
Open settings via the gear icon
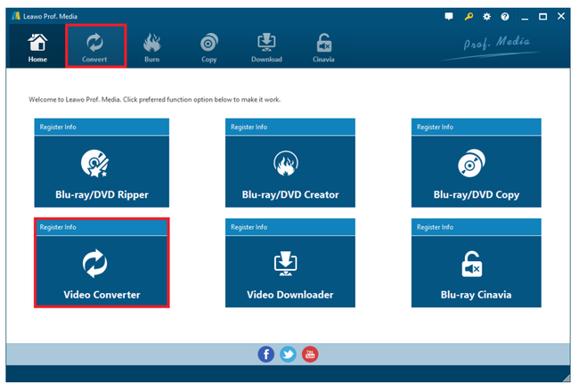coord(486,16)
